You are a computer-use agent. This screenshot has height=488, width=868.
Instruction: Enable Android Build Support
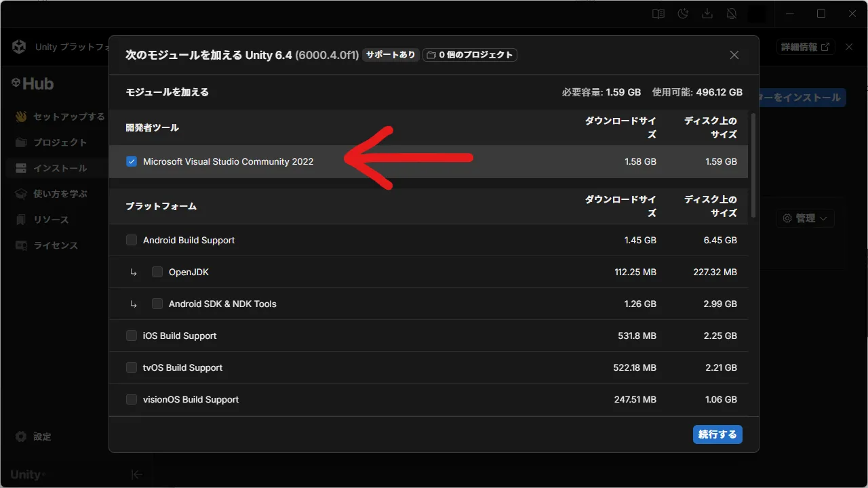tap(131, 240)
